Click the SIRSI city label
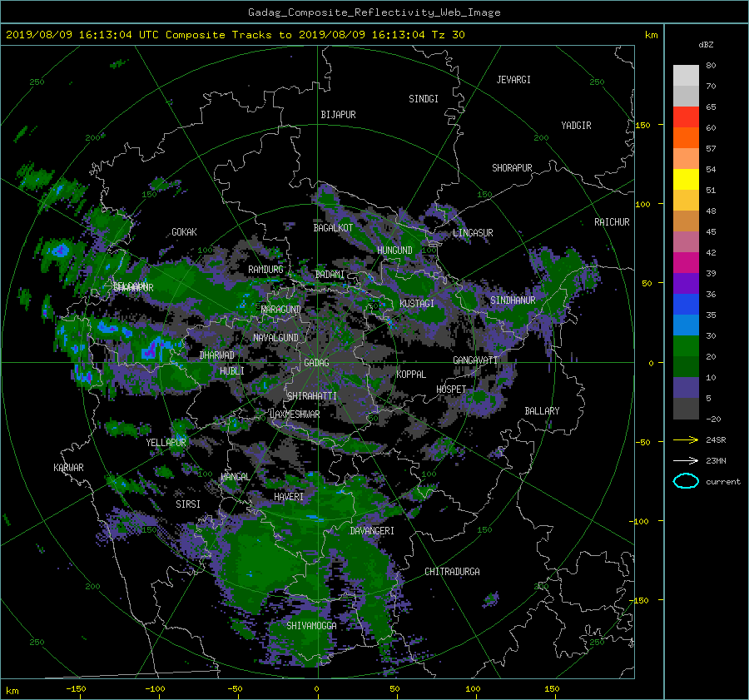This screenshot has height=700, width=749. point(188,504)
